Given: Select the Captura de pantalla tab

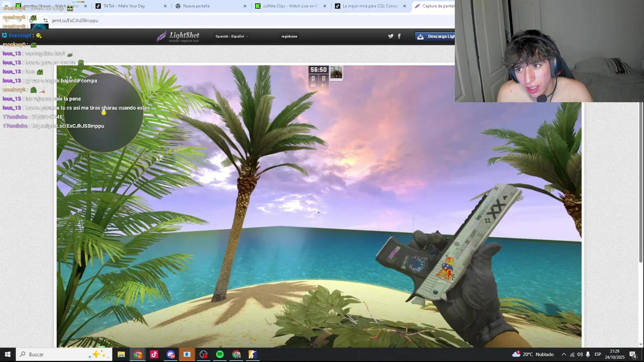Looking at the screenshot, I should [x=434, y=6].
